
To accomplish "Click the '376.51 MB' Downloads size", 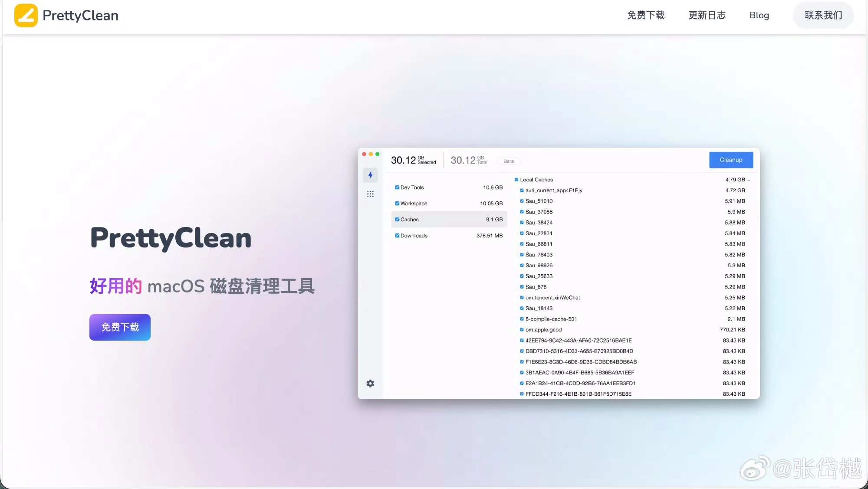I will 490,236.
